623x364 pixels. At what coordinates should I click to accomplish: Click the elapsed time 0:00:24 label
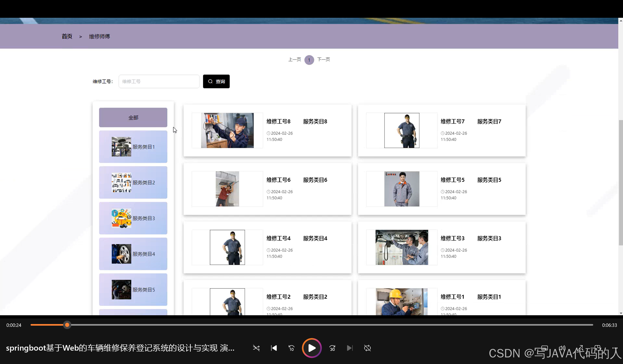tap(14, 325)
